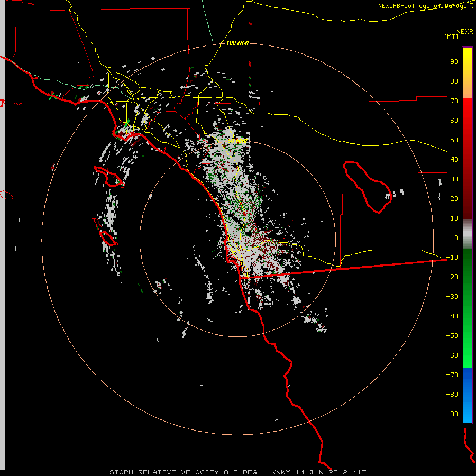The width and height of the screenshot is (476, 476).
Task: Select the 100 NMI range ring label
Action: 237,43
